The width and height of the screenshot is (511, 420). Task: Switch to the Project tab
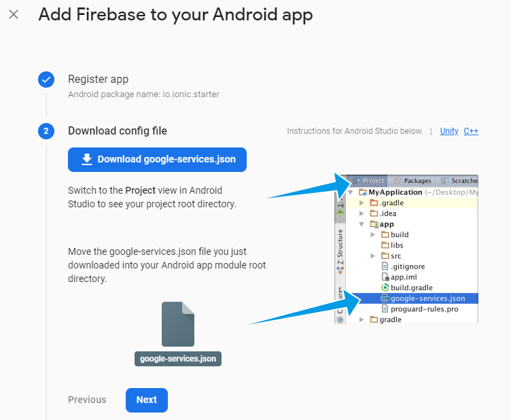tap(369, 181)
